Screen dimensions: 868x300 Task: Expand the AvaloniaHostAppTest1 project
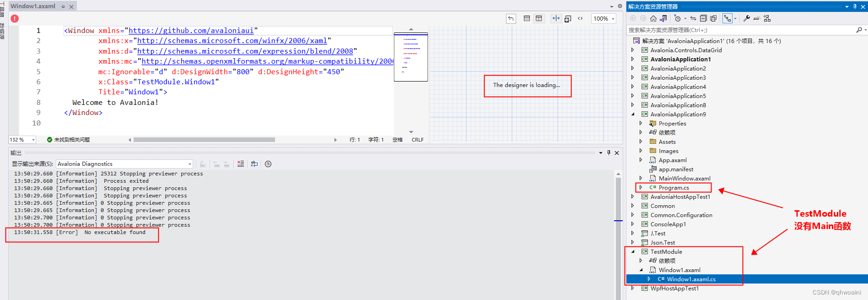tap(633, 197)
